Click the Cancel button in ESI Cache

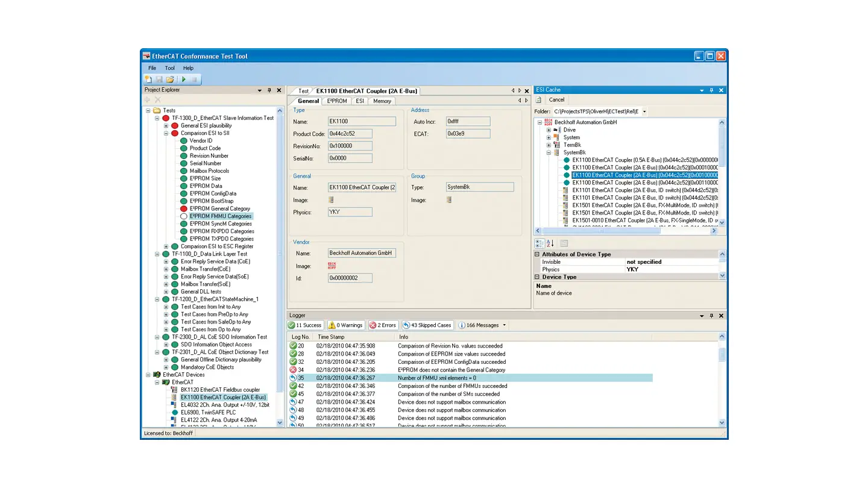pos(557,100)
